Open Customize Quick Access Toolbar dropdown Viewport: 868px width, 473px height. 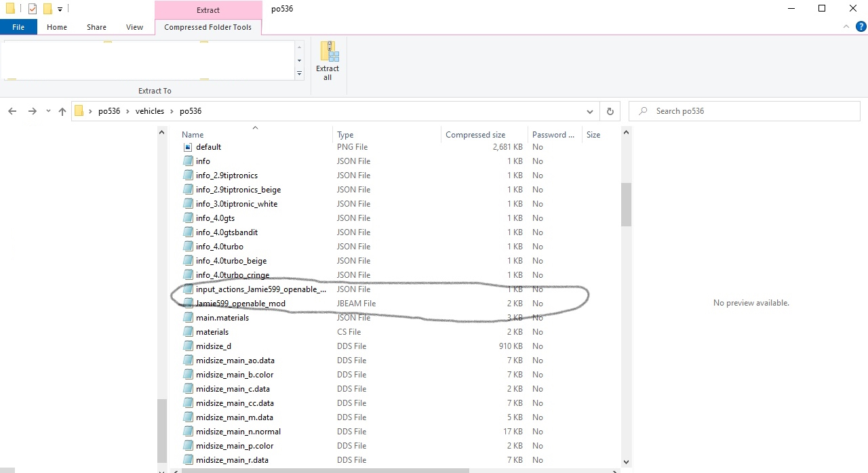(x=60, y=9)
